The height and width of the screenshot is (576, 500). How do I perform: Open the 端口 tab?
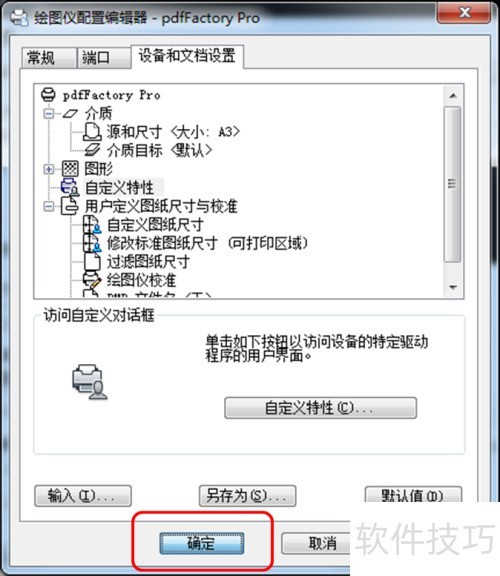tap(103, 58)
